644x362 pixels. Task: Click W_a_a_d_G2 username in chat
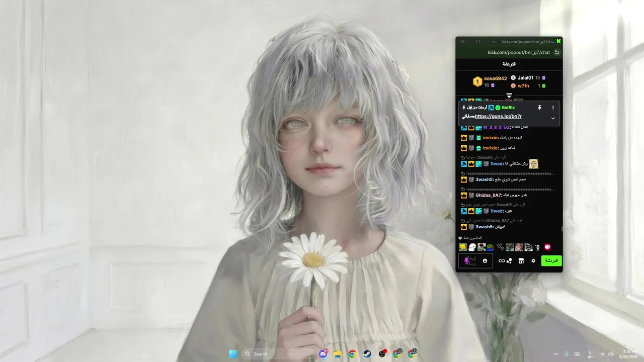tap(496, 127)
